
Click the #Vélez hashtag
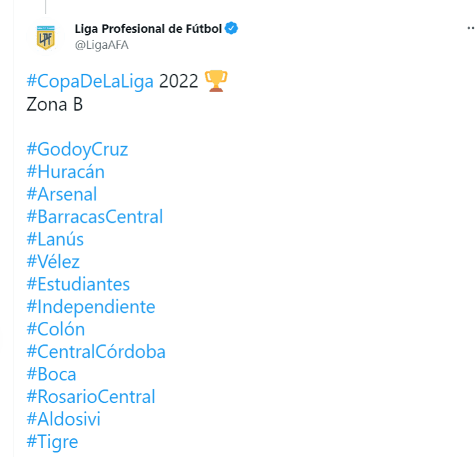pos(53,262)
